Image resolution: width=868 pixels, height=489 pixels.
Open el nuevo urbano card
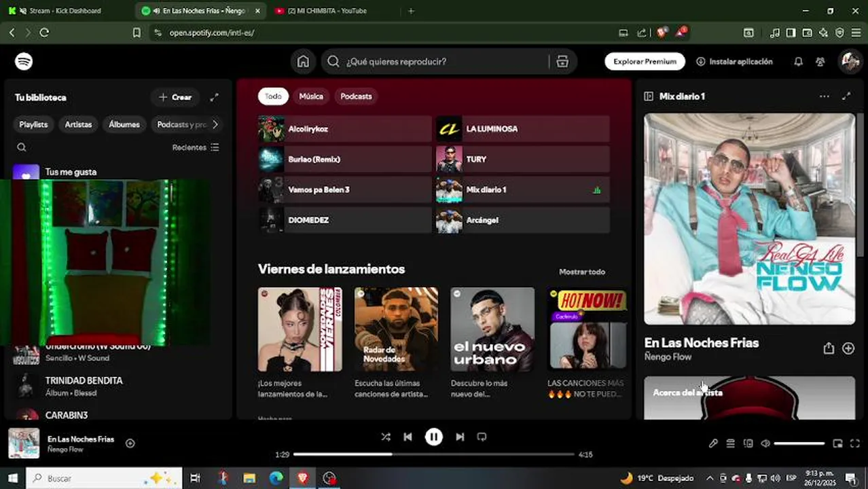pos(492,342)
